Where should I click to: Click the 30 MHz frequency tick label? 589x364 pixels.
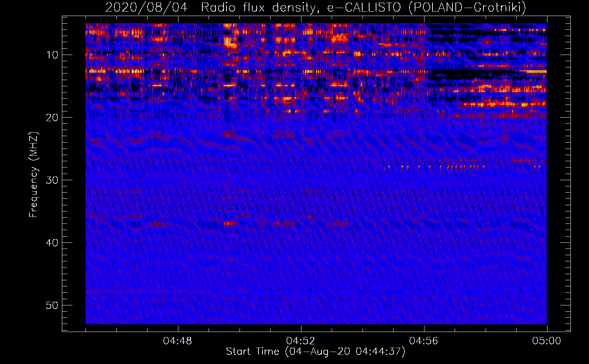coord(52,180)
